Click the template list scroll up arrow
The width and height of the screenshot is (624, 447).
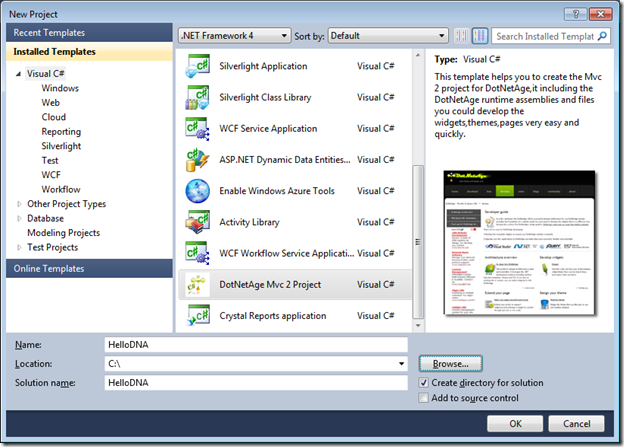(x=418, y=55)
